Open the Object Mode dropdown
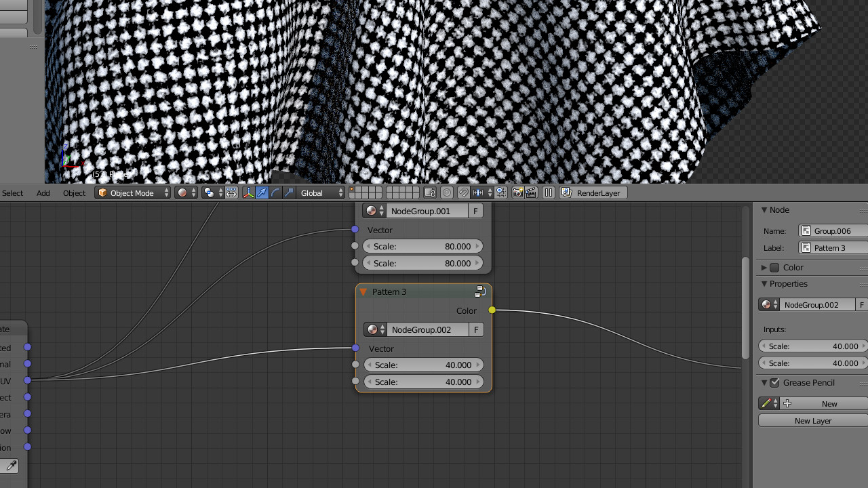The width and height of the screenshot is (868, 488). tap(133, 193)
